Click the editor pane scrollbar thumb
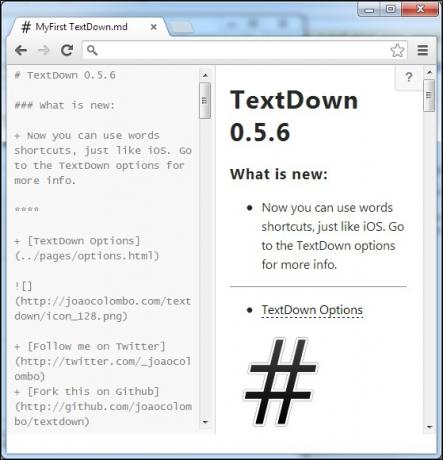Screen dimensions: 443x460 click(205, 100)
